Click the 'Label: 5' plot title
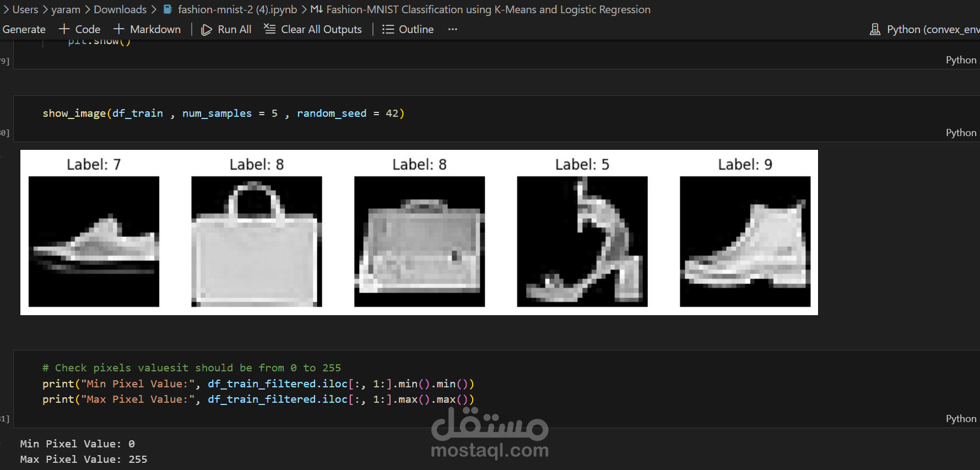980x470 pixels. point(582,164)
